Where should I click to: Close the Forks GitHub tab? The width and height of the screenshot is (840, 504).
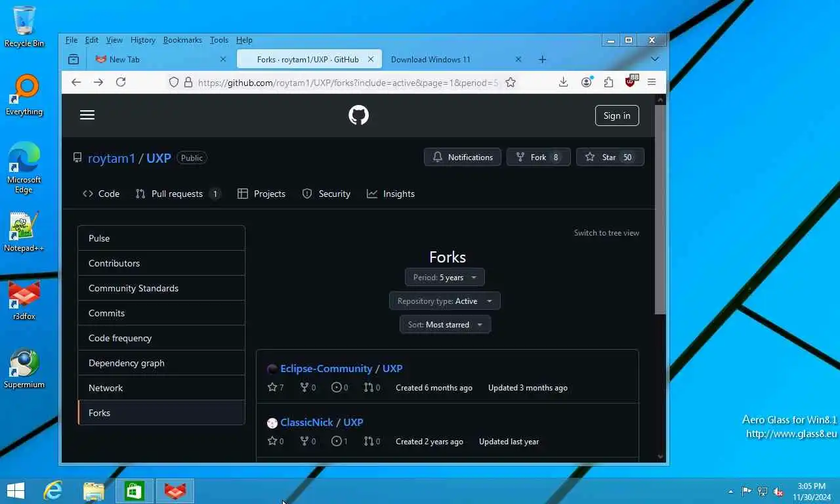pos(370,59)
